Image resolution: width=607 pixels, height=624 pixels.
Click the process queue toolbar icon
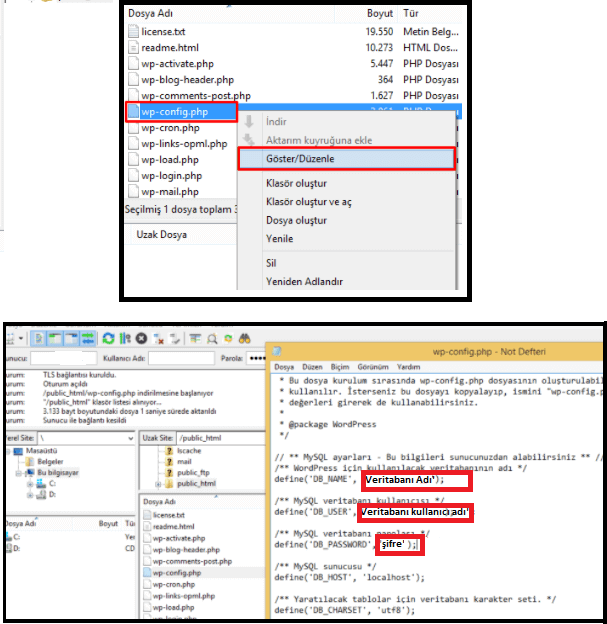[125, 339]
